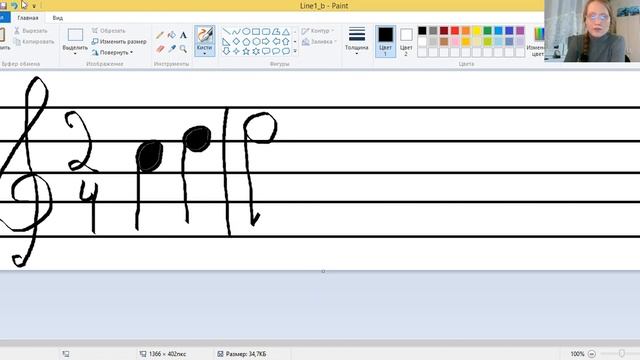Pick the pink color swatch
Screen dimensions: 640x360
click(x=455, y=41)
